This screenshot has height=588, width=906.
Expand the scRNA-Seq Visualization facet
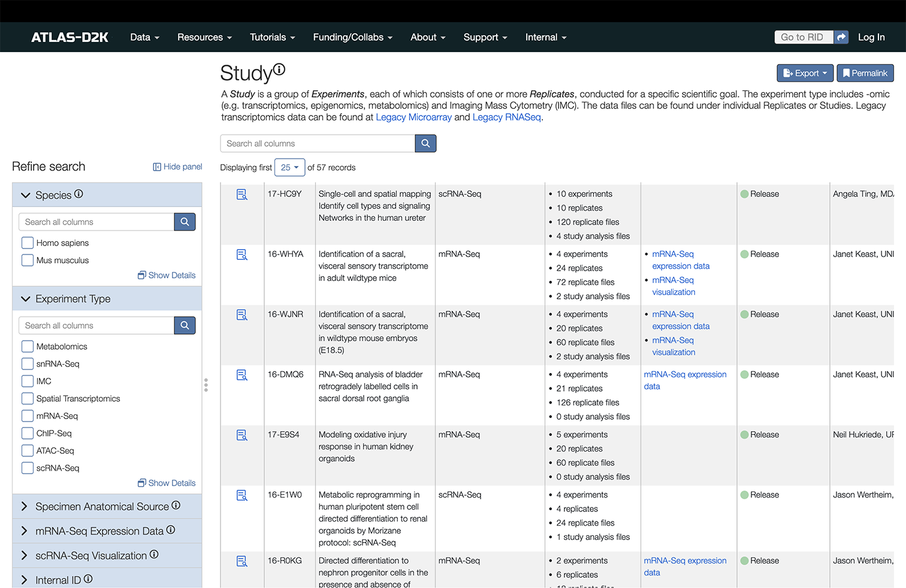(x=107, y=556)
